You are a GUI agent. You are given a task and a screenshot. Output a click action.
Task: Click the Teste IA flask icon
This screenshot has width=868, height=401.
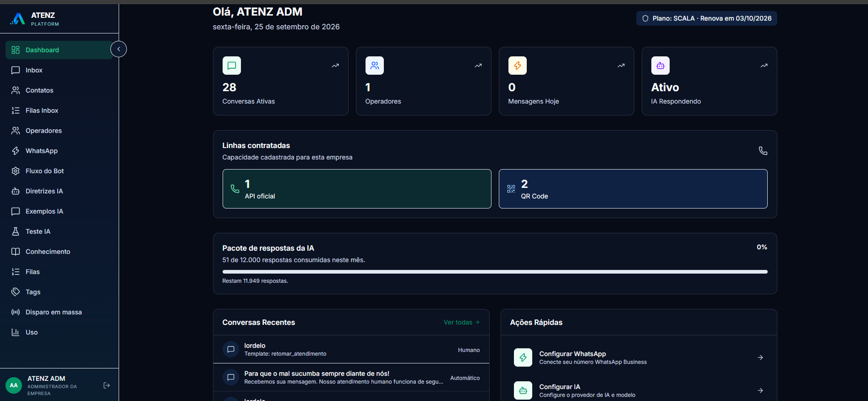[x=16, y=231]
